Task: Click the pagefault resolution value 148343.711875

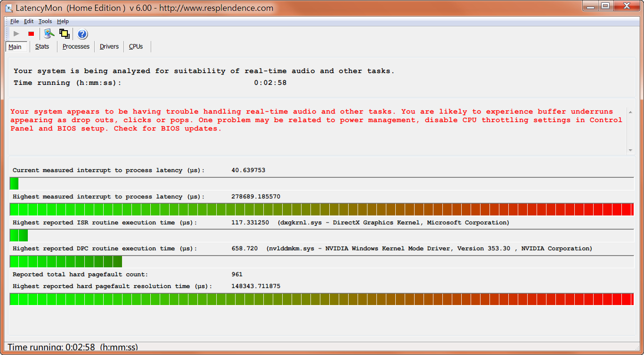Action: pos(256,286)
